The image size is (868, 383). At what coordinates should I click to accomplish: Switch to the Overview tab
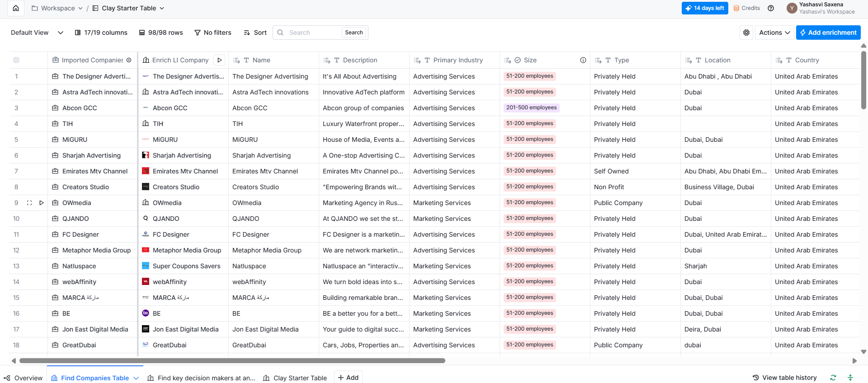(24, 378)
